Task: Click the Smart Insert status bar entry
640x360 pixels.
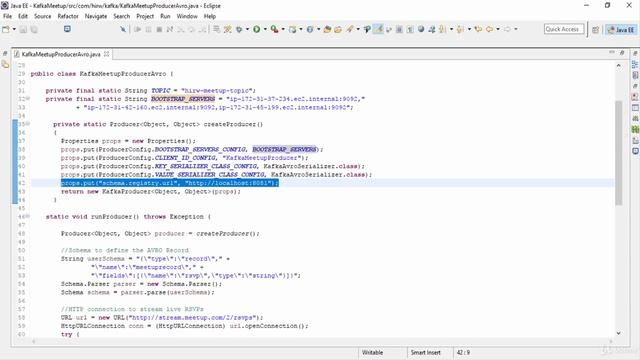Action: tap(425, 352)
